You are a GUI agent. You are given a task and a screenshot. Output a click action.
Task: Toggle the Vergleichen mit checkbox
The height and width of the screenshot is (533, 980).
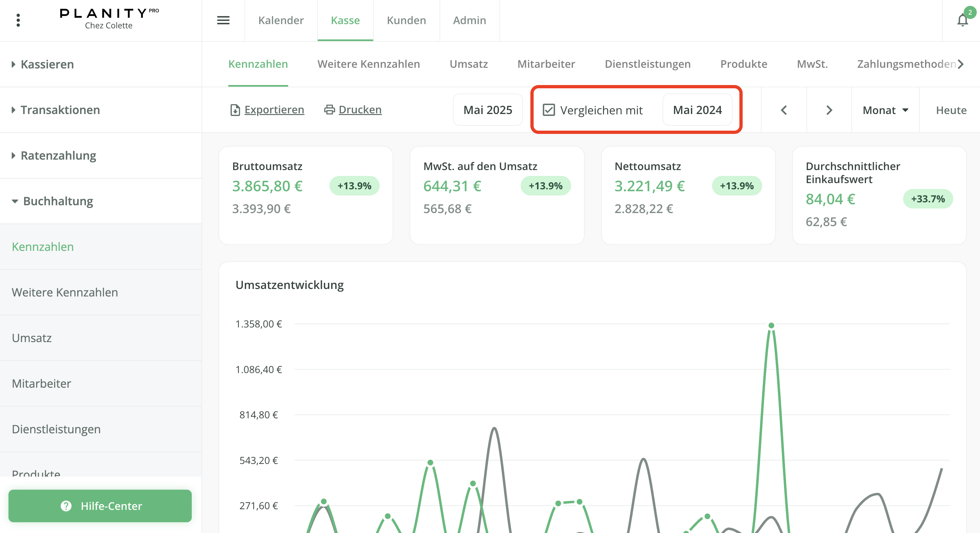549,110
